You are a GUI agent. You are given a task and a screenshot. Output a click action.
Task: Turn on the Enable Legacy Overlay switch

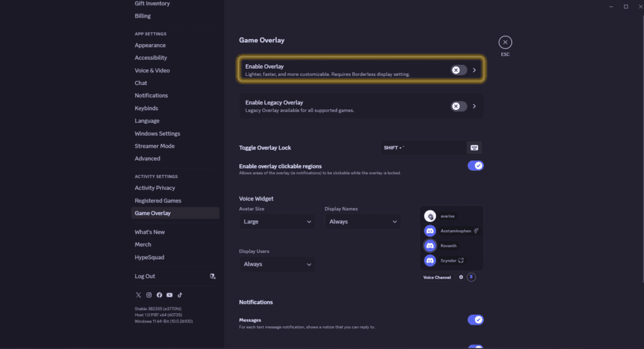point(458,106)
